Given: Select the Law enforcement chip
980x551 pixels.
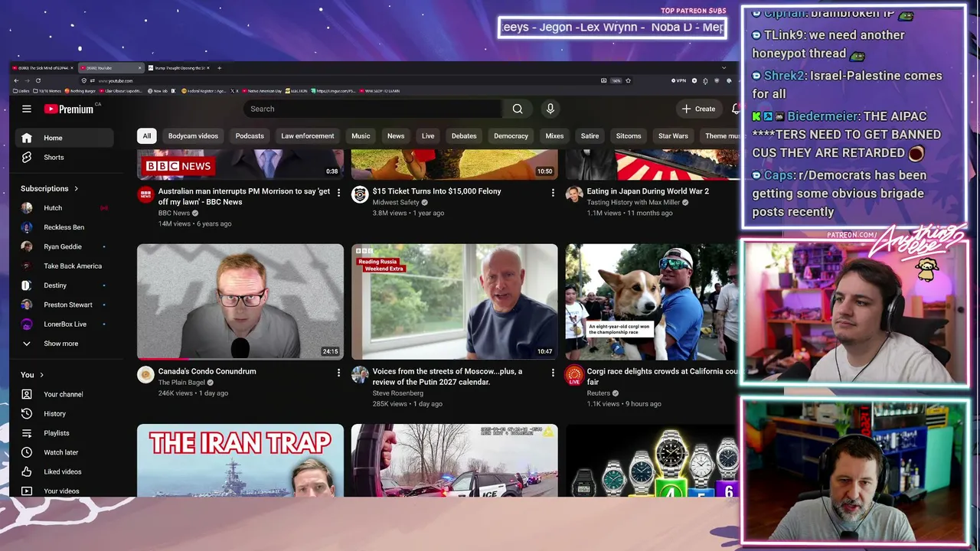Looking at the screenshot, I should [x=307, y=136].
